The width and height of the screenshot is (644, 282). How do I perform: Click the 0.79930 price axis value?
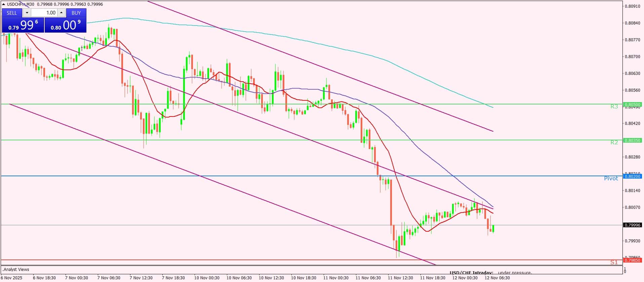point(632,241)
